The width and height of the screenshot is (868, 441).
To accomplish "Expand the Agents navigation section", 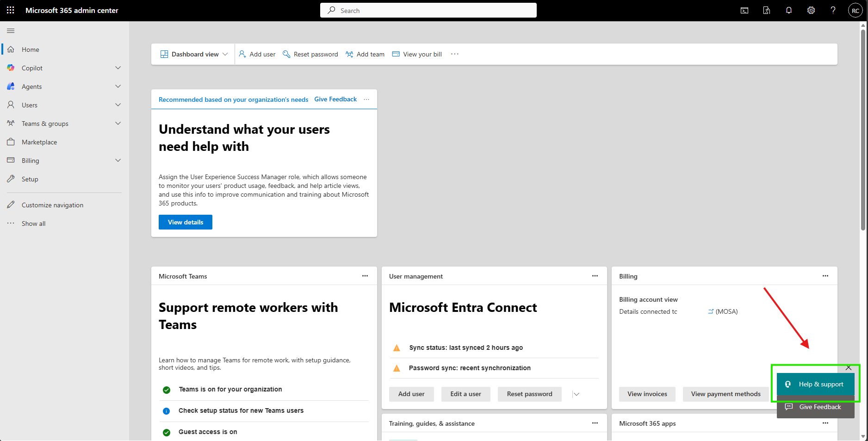I will point(118,87).
